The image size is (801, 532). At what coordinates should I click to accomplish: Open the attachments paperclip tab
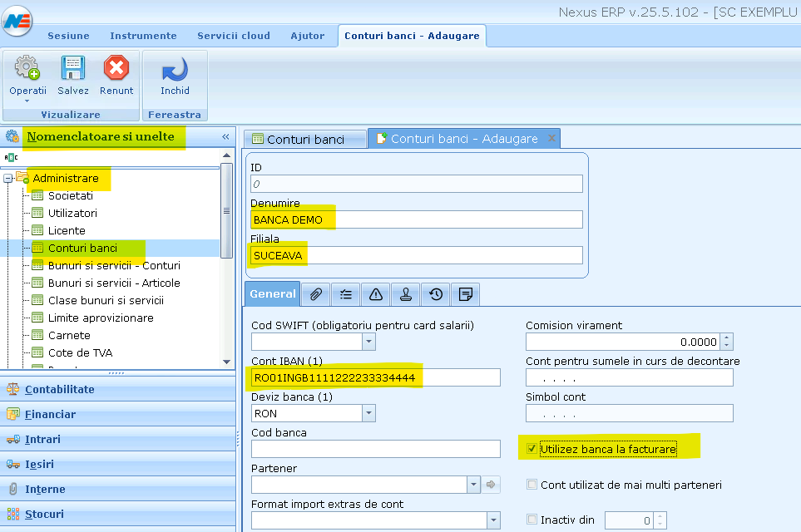(x=316, y=294)
